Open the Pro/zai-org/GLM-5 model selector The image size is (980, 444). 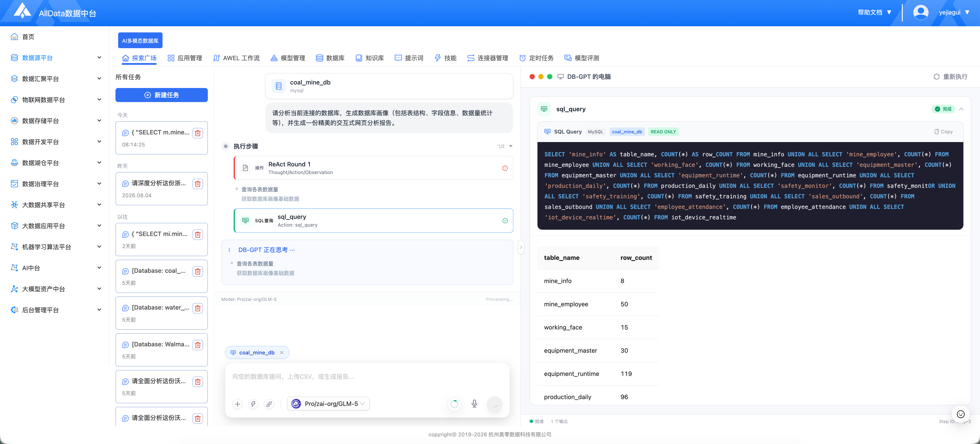(328, 404)
